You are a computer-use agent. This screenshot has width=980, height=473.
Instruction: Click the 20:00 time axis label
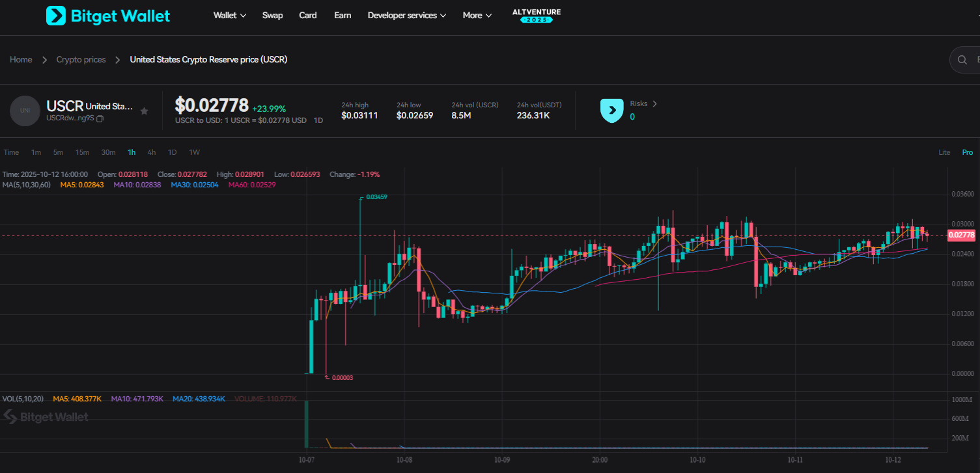coord(600,459)
